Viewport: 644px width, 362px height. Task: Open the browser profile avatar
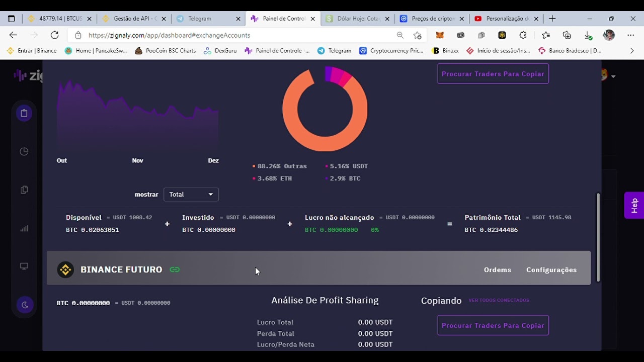[609, 35]
